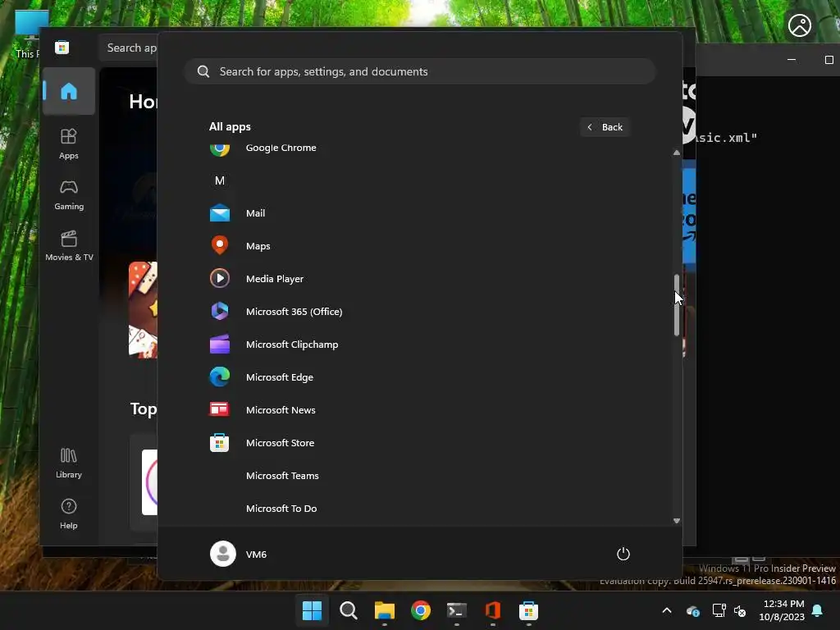Open Microsoft 365 (Office) app icon
The width and height of the screenshot is (840, 630).
tap(220, 311)
